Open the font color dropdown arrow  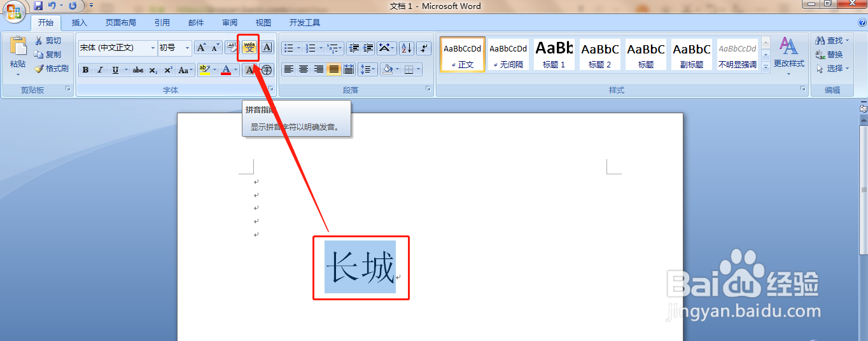pos(236,70)
